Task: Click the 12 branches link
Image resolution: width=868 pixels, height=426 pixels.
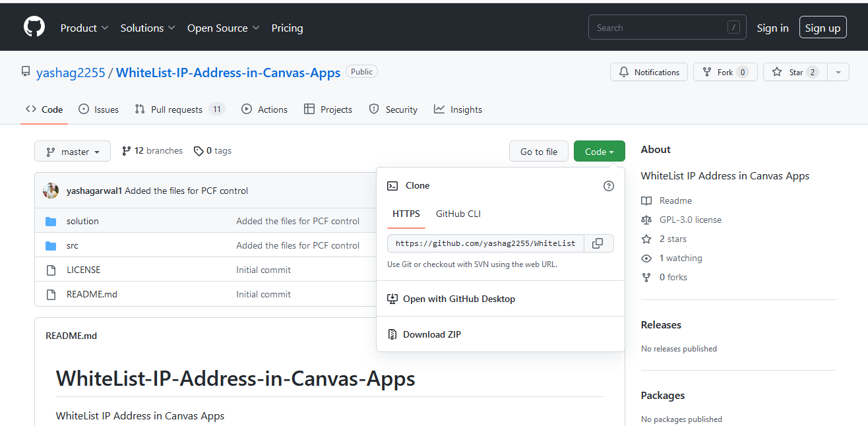Action: tap(152, 151)
